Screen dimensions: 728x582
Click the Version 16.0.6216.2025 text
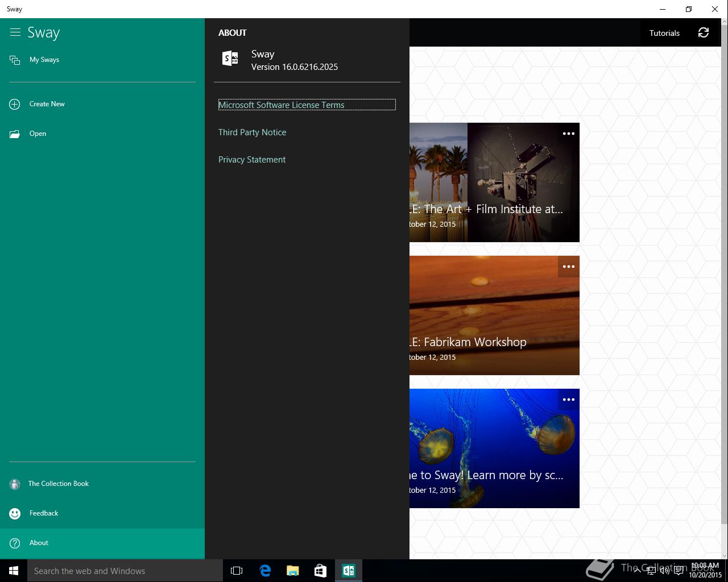[x=295, y=67]
